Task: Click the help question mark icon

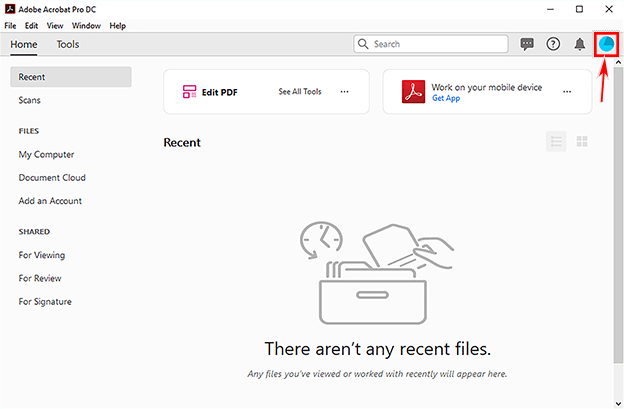Action: tap(553, 44)
